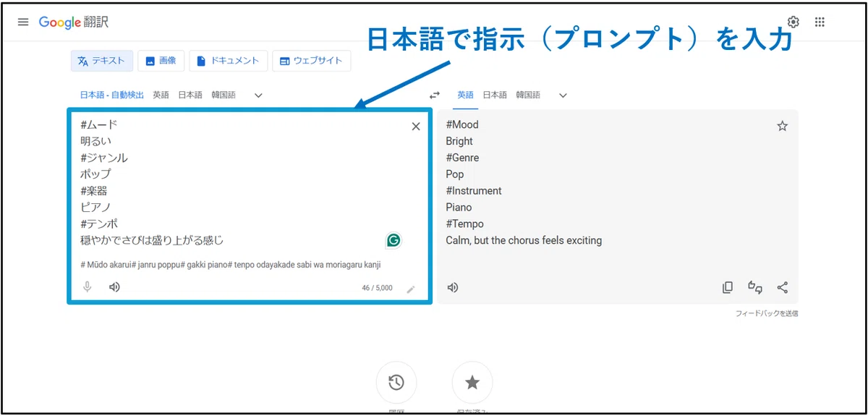The image size is (868, 416).
Task: Listen to the Japanese source text
Action: tap(114, 287)
